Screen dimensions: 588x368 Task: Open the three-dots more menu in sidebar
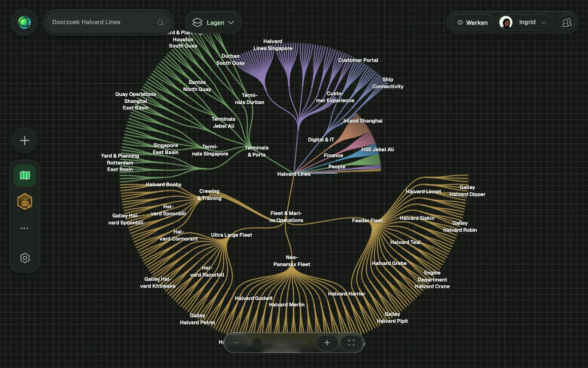click(x=24, y=228)
